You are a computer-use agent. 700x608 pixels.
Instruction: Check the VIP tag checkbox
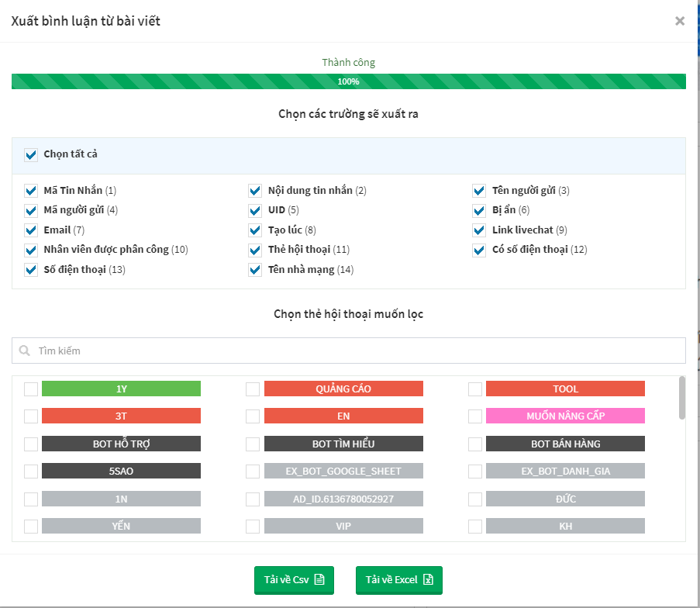click(x=253, y=527)
